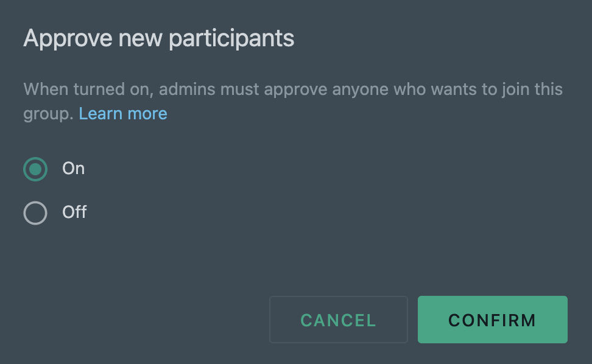Click Learn more about group approval
The image size is (592, 364).
click(x=122, y=113)
